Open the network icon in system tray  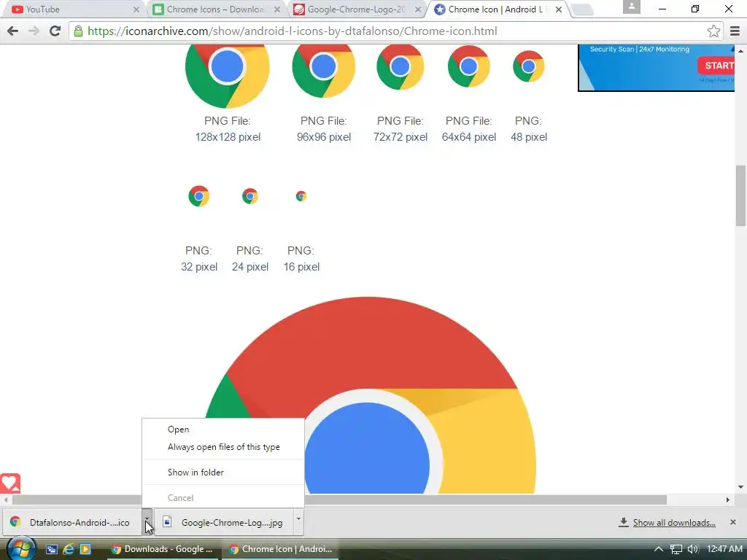[676, 549]
